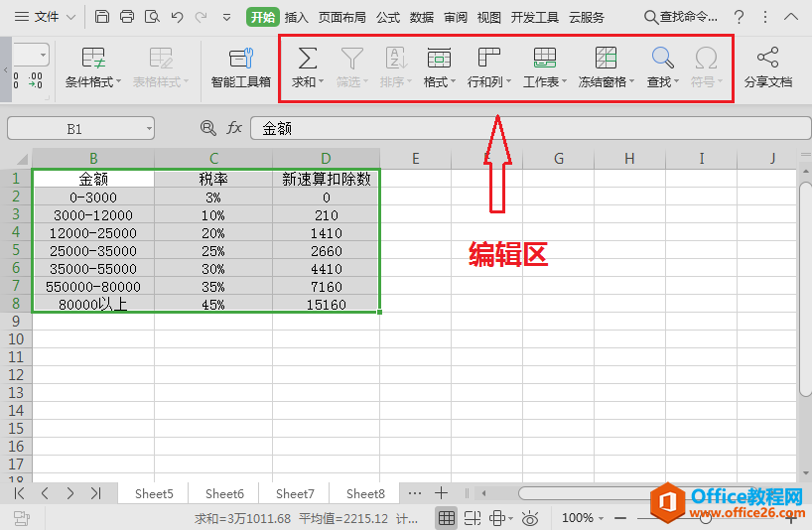
Task: Collapse the ribbon with the up chevron
Action: click(x=791, y=17)
